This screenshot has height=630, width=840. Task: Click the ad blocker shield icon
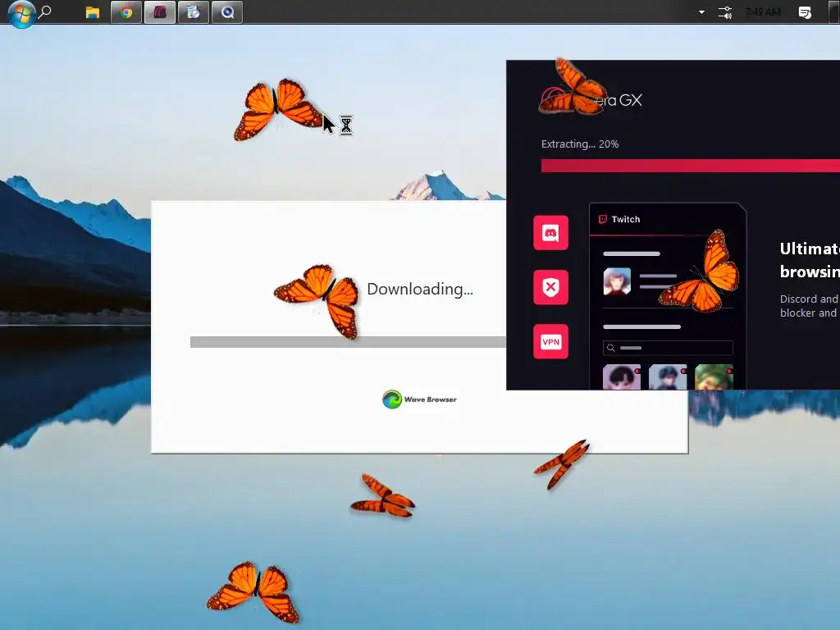pyautogui.click(x=550, y=287)
